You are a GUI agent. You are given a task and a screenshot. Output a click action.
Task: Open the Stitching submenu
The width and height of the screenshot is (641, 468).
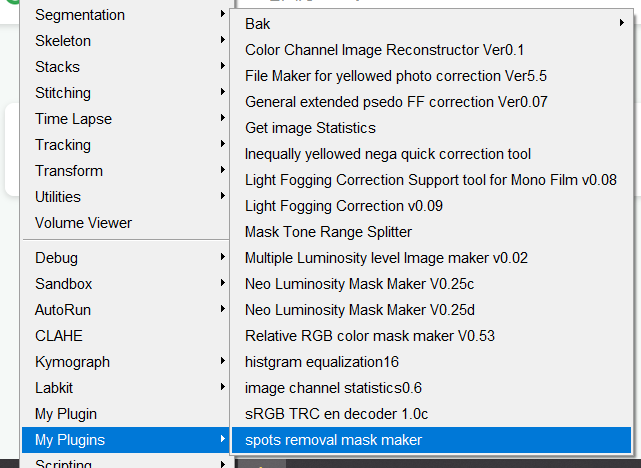coord(63,93)
